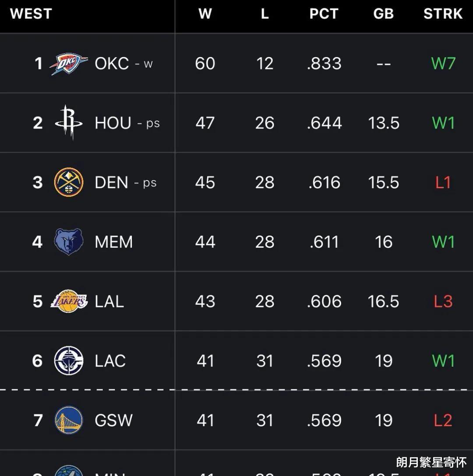Sort by the STRK column header
Screen dimensions: 473x476
[x=443, y=14]
